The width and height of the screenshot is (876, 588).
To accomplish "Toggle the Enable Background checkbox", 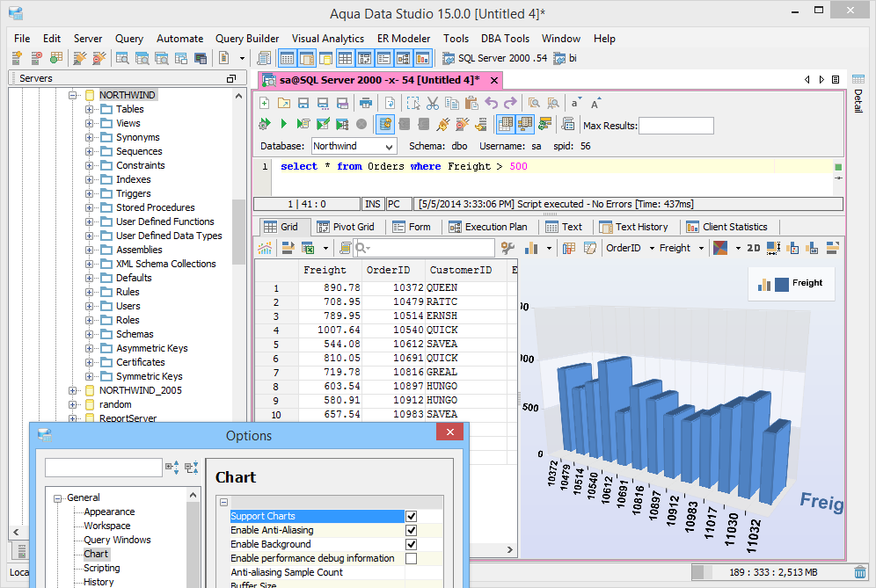I will (412, 544).
